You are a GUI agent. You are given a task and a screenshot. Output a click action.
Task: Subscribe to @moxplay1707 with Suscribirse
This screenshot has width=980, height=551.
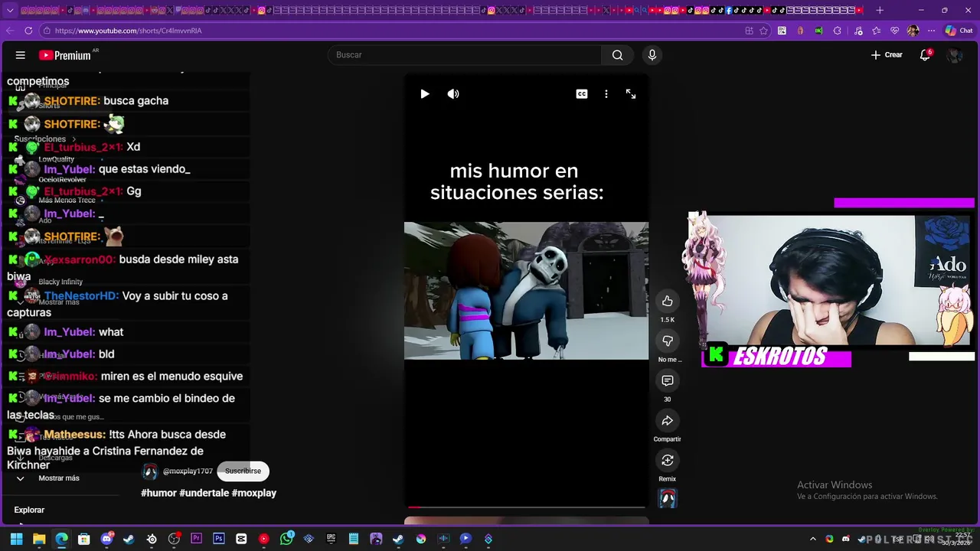[243, 471]
